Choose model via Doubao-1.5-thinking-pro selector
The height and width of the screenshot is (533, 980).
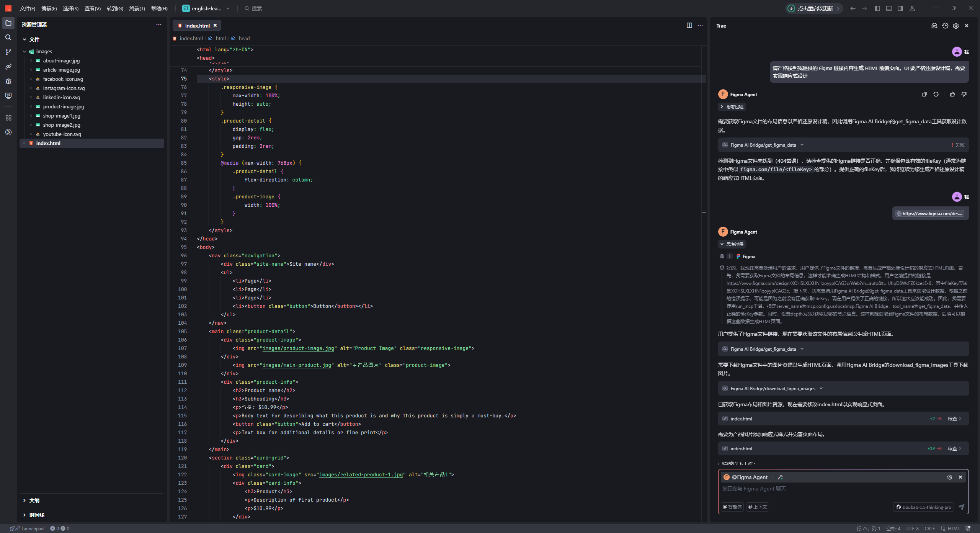pos(923,507)
